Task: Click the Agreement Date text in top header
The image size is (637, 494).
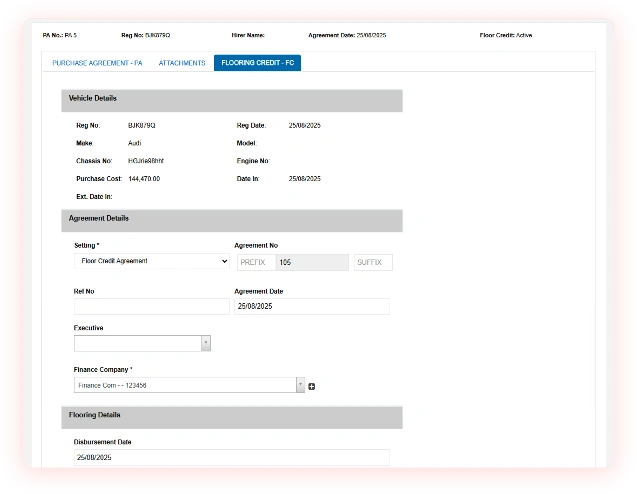Action: pos(347,35)
